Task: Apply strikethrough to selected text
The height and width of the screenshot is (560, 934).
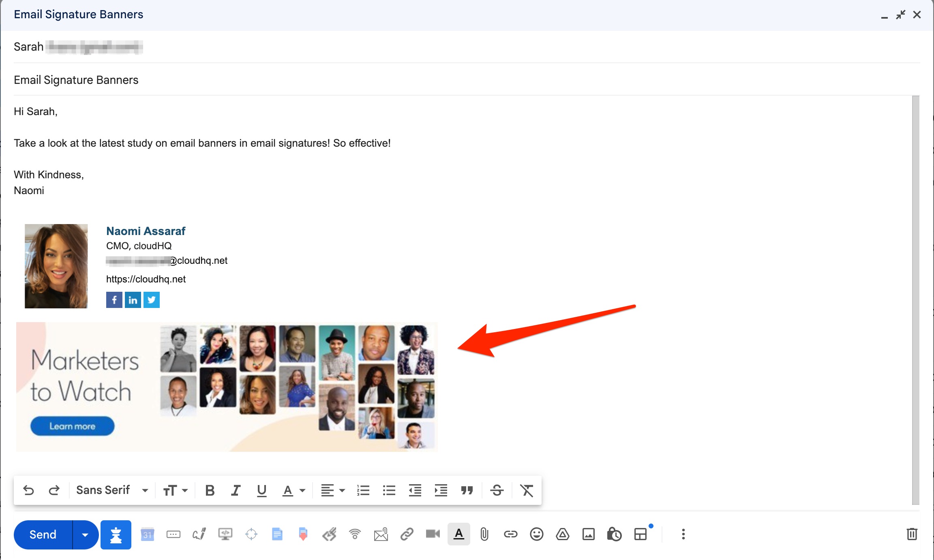Action: (497, 490)
